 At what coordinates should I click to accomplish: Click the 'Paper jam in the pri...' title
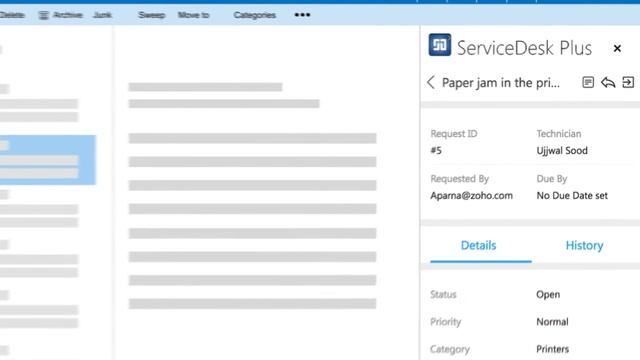click(501, 83)
